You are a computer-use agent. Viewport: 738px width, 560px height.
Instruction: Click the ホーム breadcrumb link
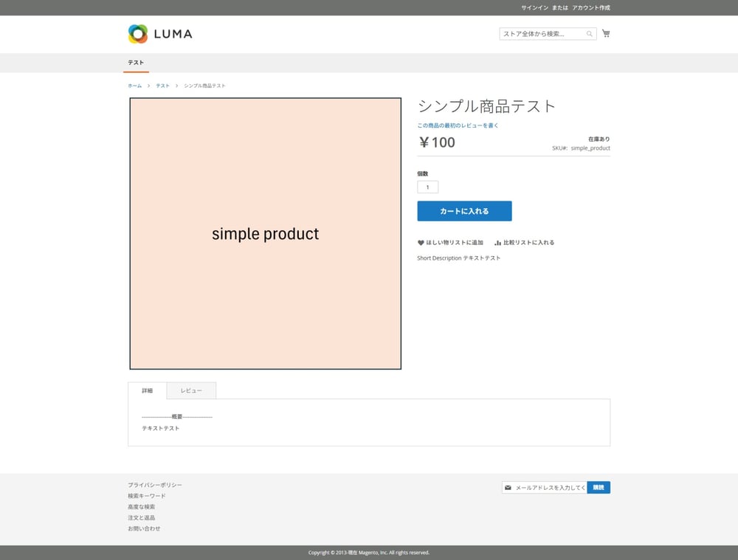(134, 86)
